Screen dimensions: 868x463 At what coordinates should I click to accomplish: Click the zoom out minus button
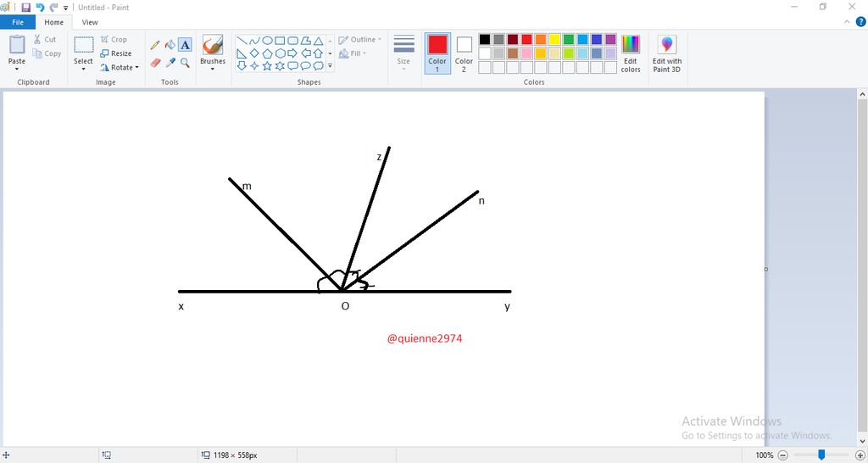click(x=783, y=455)
